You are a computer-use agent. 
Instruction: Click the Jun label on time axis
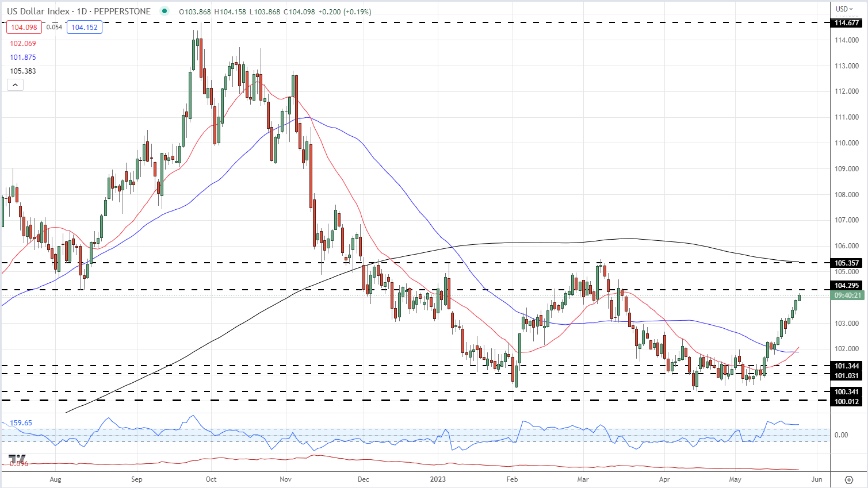817,479
